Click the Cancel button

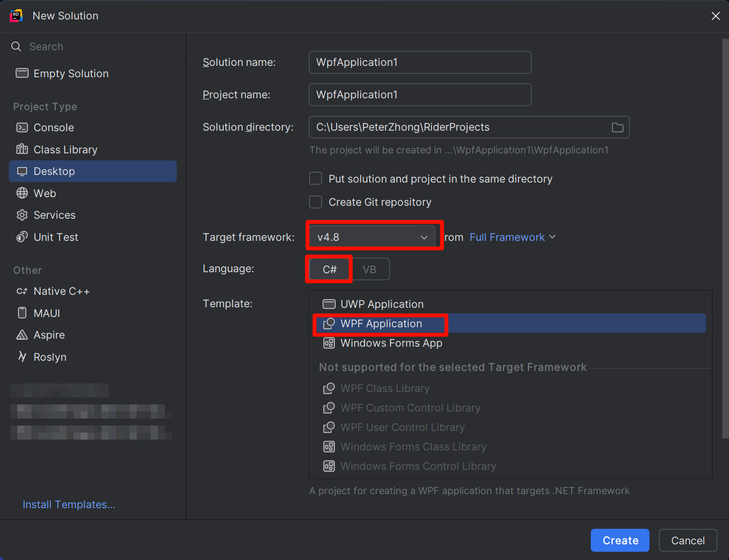click(688, 540)
